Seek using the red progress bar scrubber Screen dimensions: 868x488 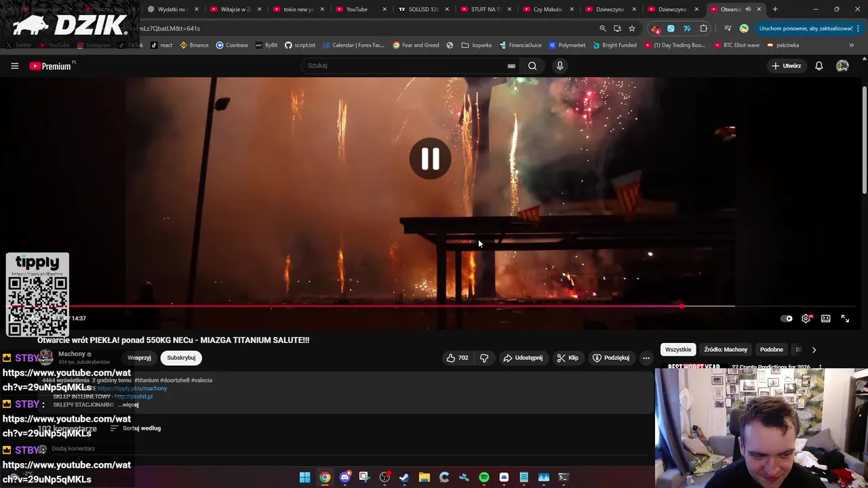point(682,306)
